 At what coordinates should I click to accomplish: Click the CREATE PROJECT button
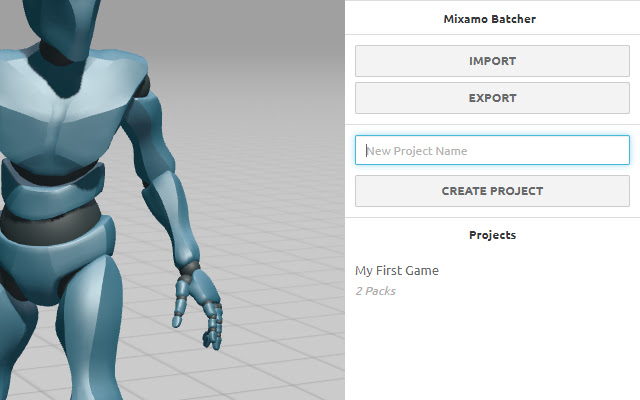point(492,191)
